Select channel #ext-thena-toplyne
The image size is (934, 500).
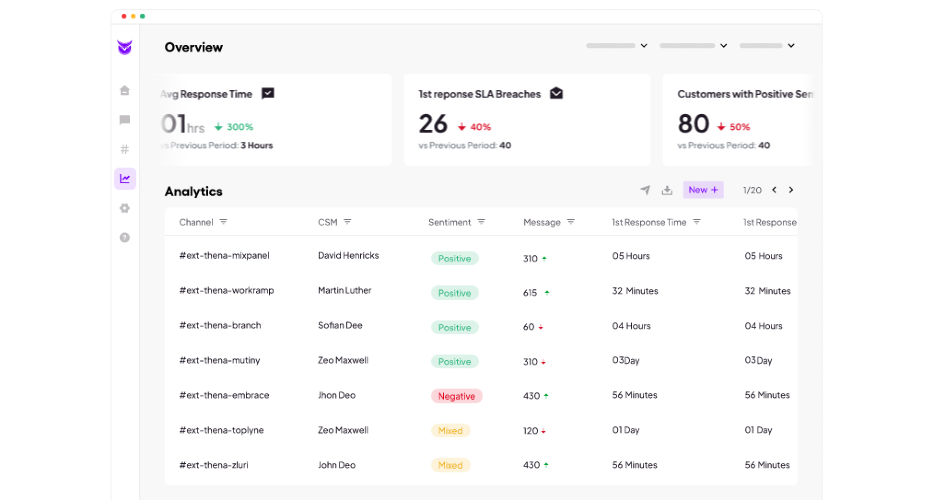click(x=222, y=430)
